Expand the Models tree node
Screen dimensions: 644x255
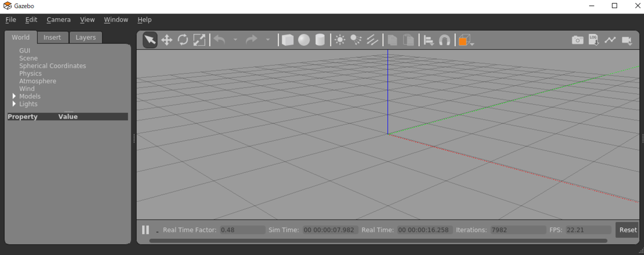(x=14, y=96)
